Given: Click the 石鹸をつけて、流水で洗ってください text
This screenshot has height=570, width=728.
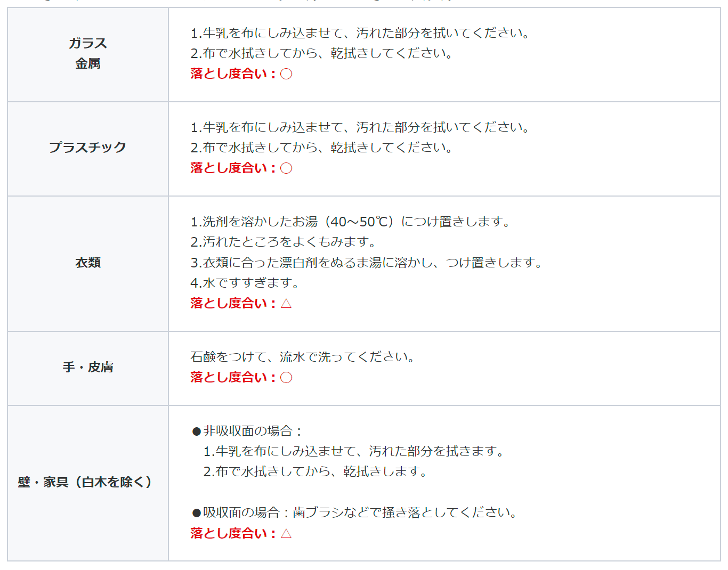Looking at the screenshot, I should click(x=303, y=357).
